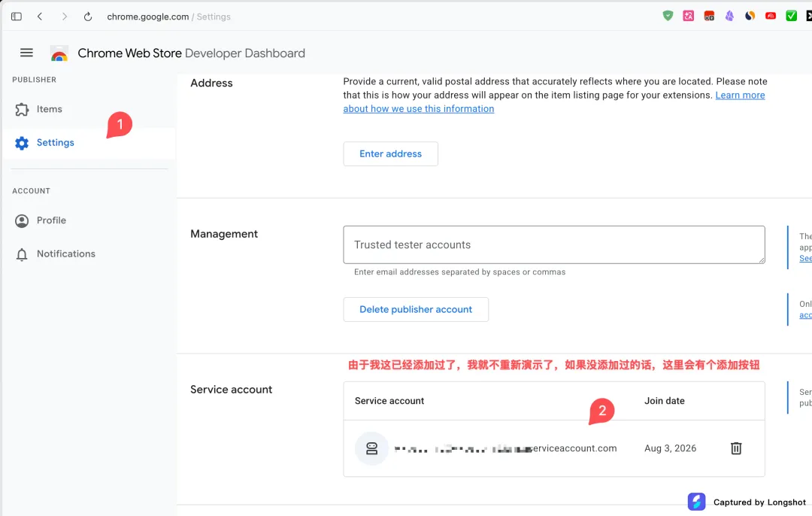Click the chrome.google.com address bar

169,17
